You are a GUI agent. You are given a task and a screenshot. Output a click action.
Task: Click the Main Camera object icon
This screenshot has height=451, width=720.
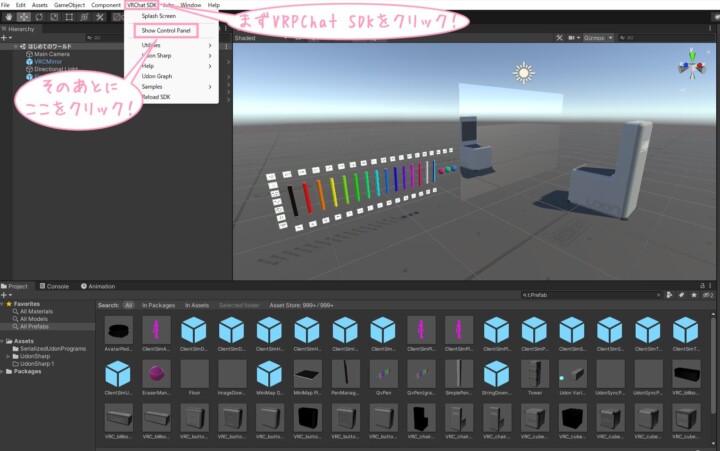(x=29, y=54)
